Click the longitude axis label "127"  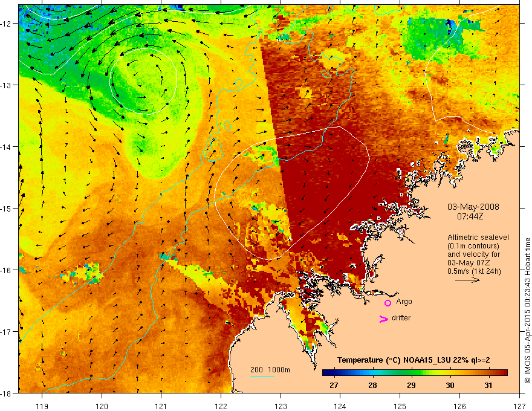[519, 406]
